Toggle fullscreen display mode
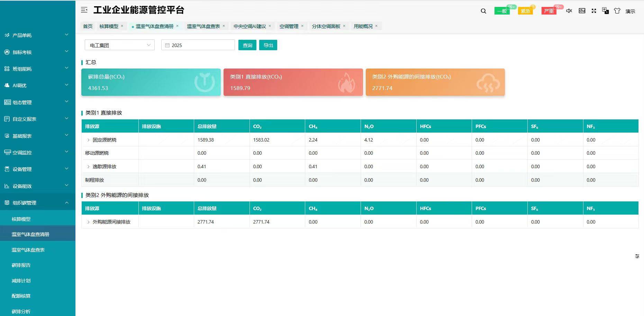This screenshot has height=316, width=644. pos(594,11)
